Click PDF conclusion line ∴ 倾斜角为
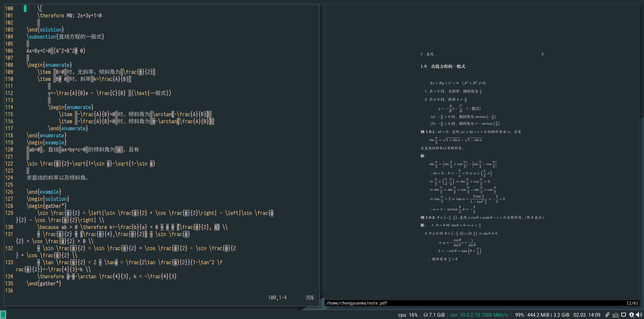This screenshot has width=644, height=319. [443, 259]
